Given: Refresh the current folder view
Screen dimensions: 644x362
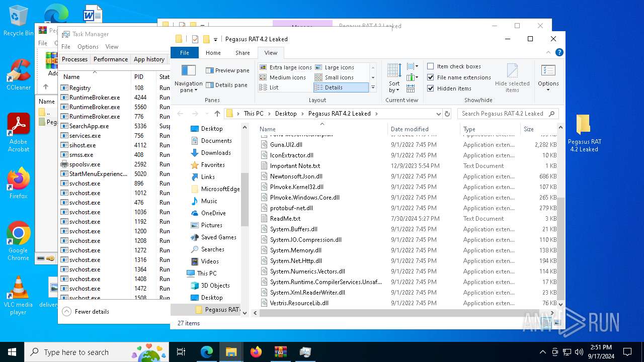Looking at the screenshot, I should (447, 114).
